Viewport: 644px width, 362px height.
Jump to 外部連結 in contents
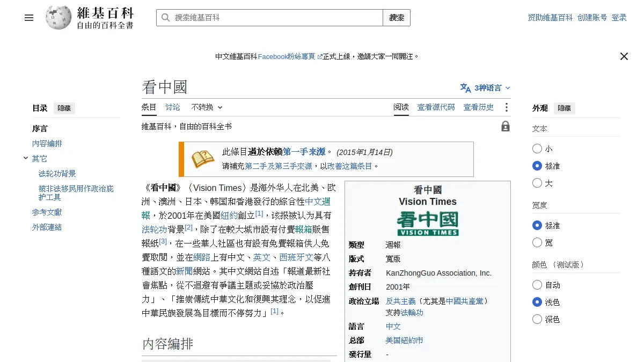[47, 227]
